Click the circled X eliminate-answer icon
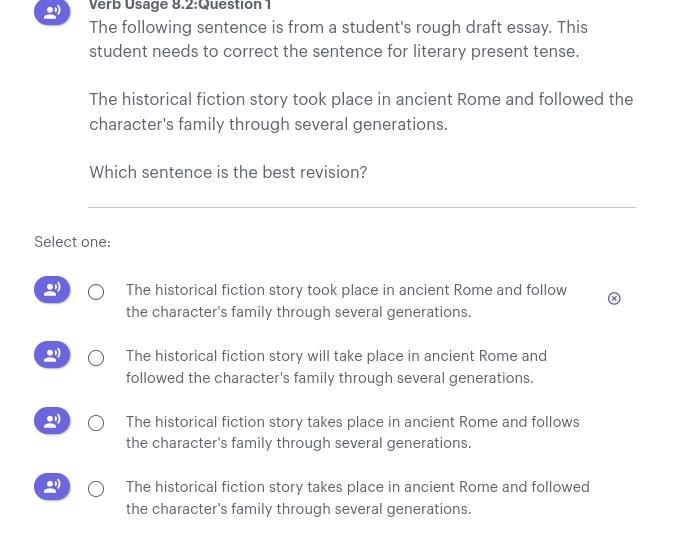This screenshot has width=681, height=539. pyautogui.click(x=614, y=298)
